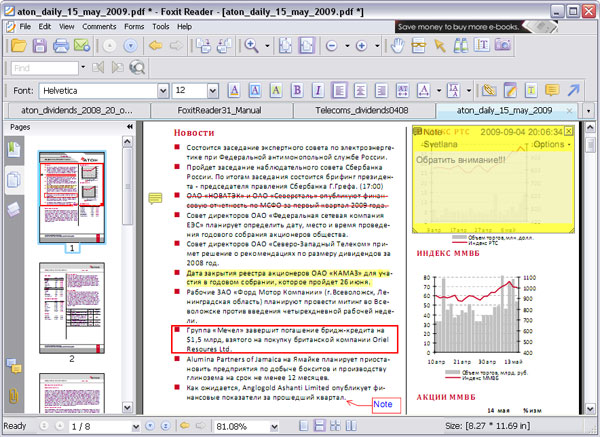This screenshot has height=437, width=600.
Task: Open the Edit menu
Action: point(45,26)
